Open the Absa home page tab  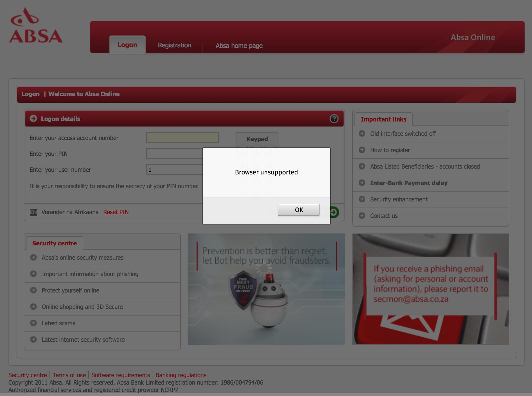tap(239, 46)
